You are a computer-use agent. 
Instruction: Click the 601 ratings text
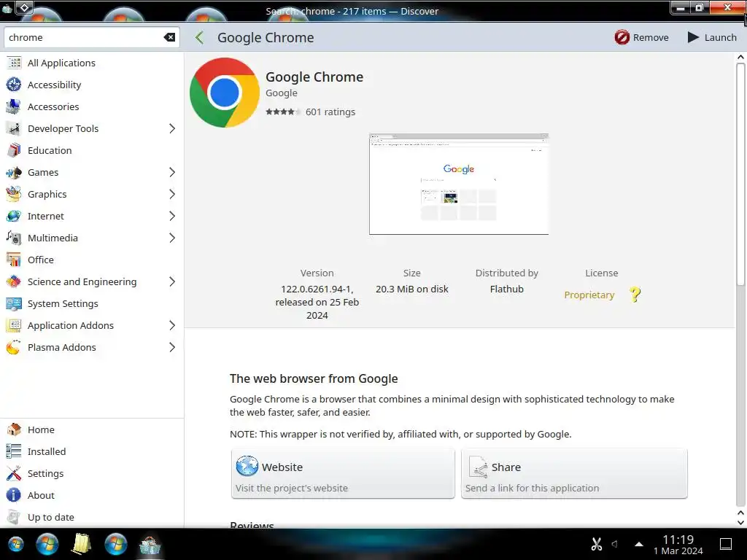(x=330, y=112)
